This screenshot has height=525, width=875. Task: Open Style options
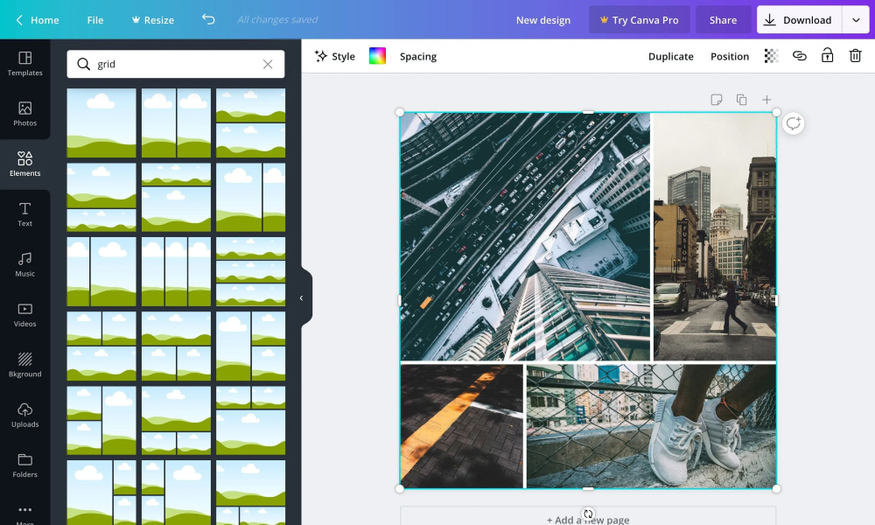click(x=335, y=56)
